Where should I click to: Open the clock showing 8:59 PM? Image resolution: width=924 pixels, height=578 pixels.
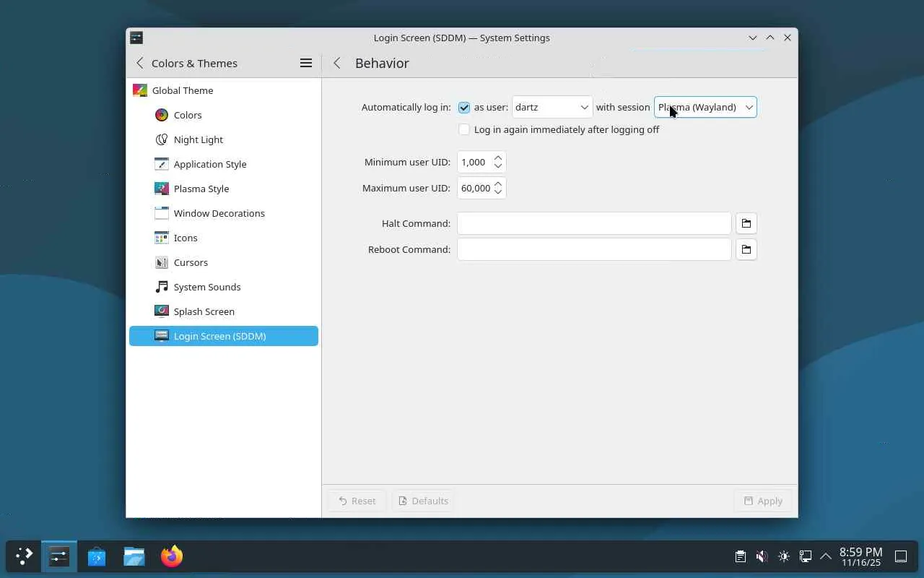coord(860,556)
